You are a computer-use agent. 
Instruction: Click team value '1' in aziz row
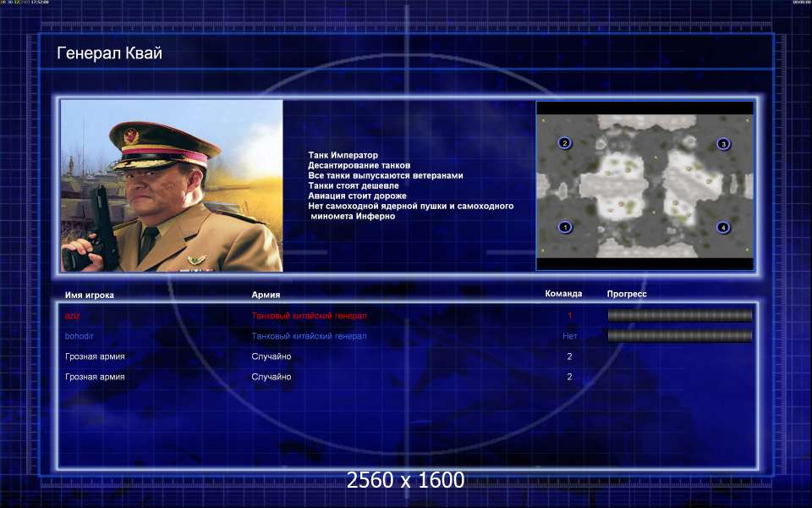point(569,316)
